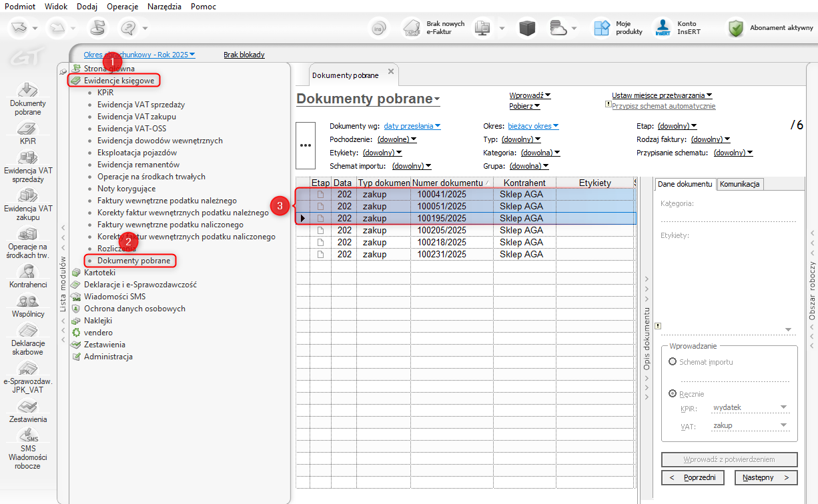Viewport: 818px width, 504px height.
Task: Expand the KPiR wydatek combo box
Action: click(x=783, y=408)
